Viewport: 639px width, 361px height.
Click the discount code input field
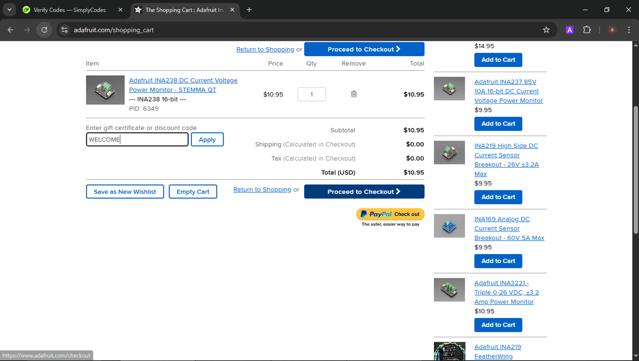point(137,139)
